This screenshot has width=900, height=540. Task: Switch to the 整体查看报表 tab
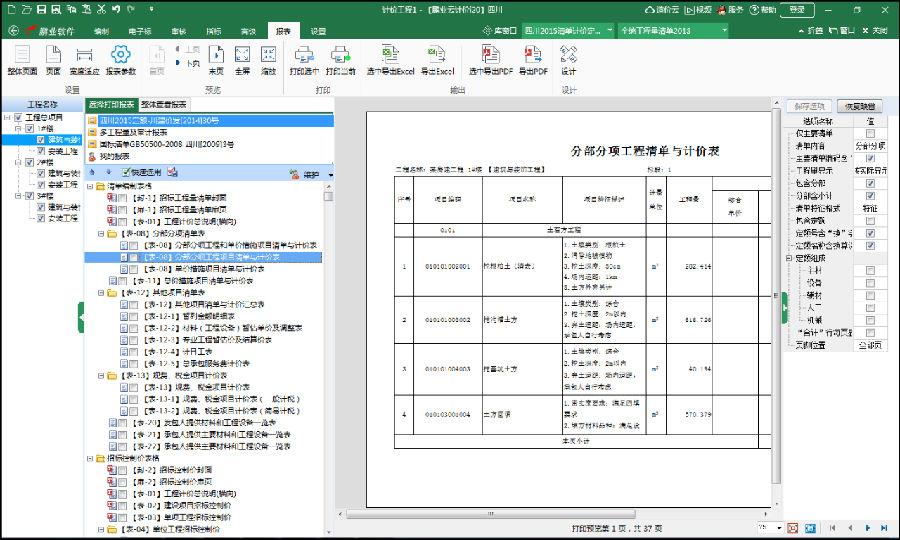[x=164, y=104]
